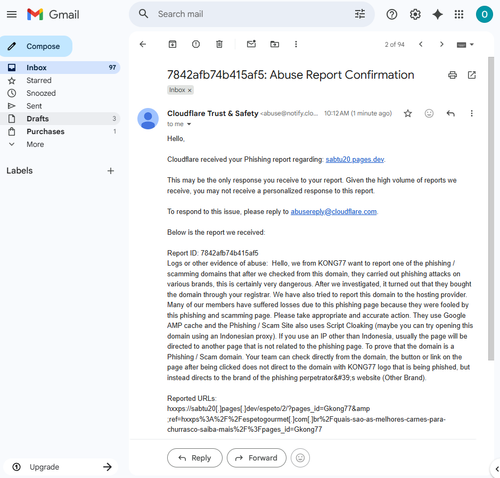Click Compose button
The width and height of the screenshot is (500, 478).
(36, 46)
